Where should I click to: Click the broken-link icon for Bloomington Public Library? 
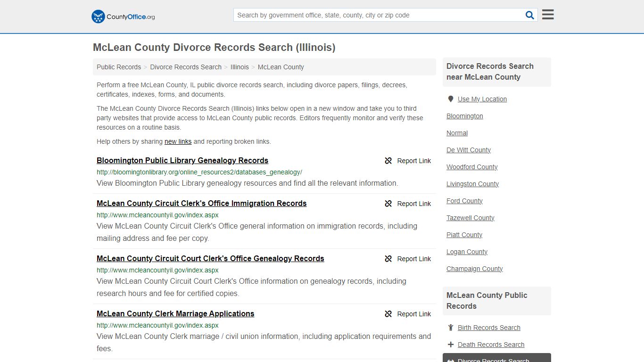[388, 161]
